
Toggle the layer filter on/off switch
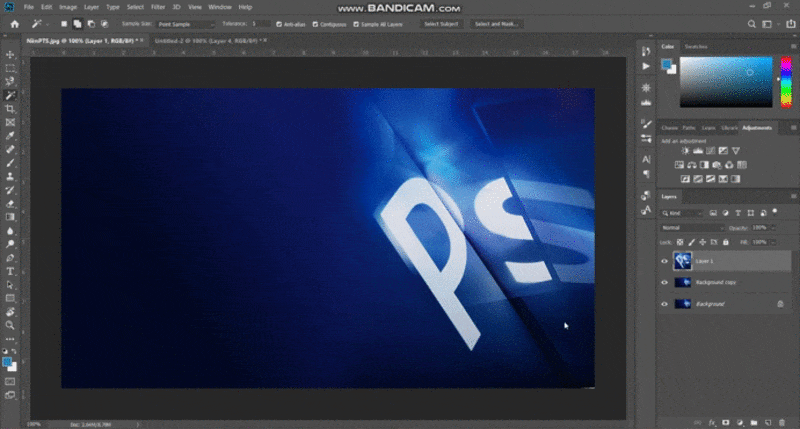[x=775, y=212]
